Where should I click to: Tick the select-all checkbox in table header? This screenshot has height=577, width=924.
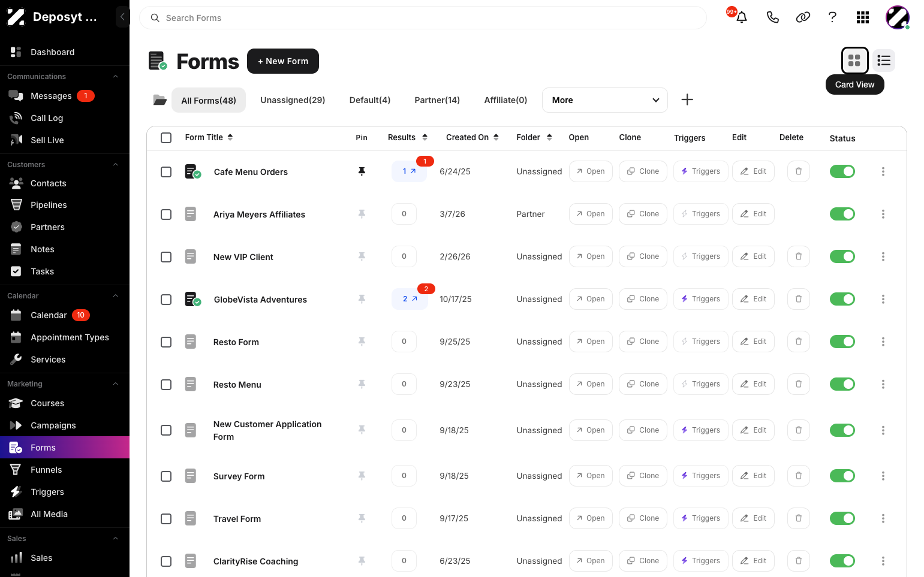(166, 138)
